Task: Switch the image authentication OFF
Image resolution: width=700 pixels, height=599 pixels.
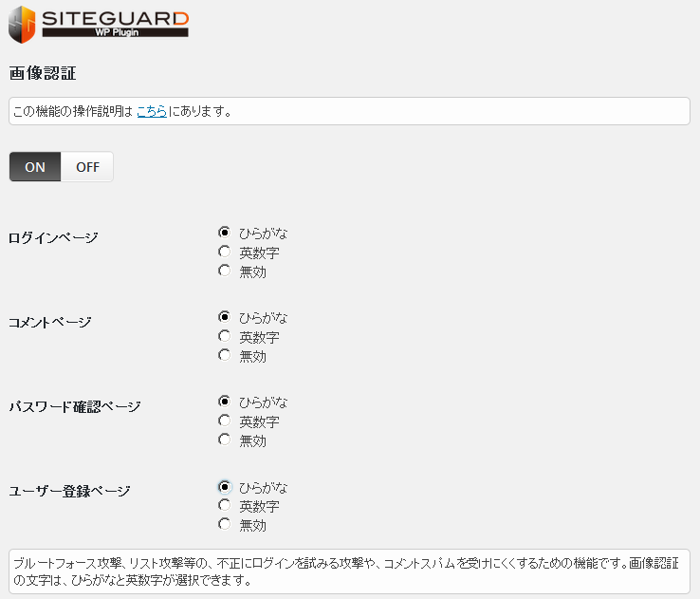Action: tap(87, 167)
